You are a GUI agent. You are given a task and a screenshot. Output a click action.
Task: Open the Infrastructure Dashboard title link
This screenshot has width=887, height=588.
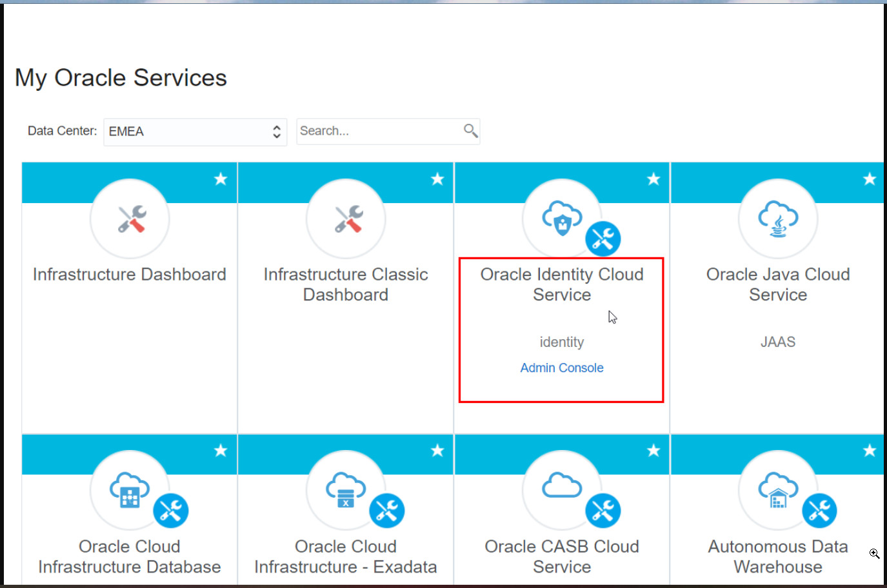[x=130, y=275]
